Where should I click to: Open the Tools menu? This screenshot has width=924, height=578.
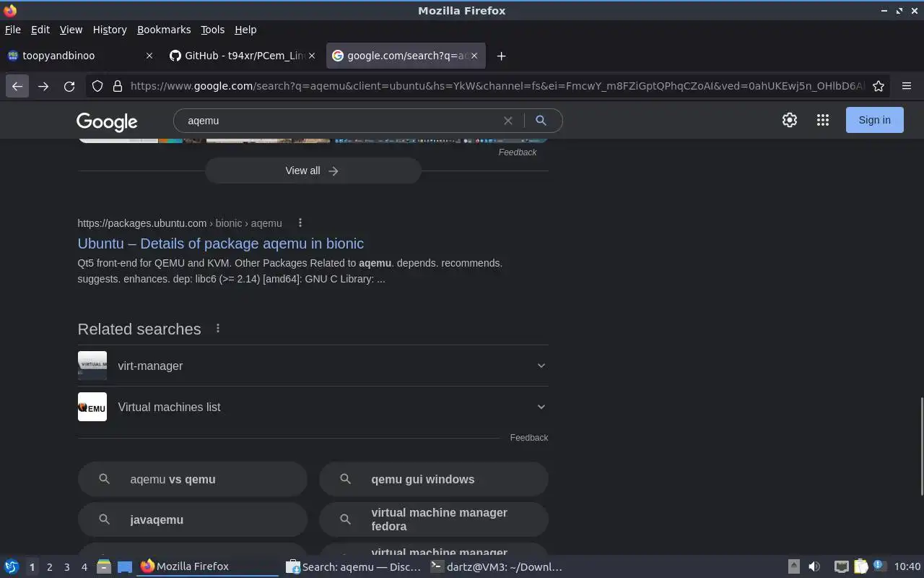(x=212, y=30)
